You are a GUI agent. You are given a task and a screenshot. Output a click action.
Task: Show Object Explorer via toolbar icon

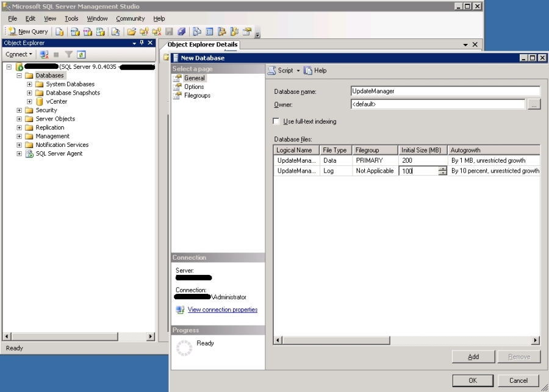click(x=221, y=32)
